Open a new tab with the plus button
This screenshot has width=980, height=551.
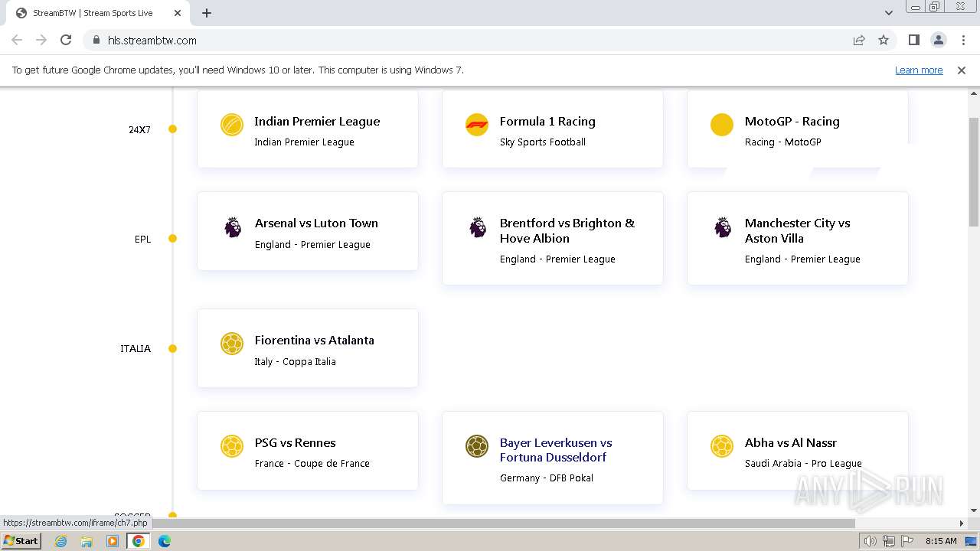(x=207, y=13)
